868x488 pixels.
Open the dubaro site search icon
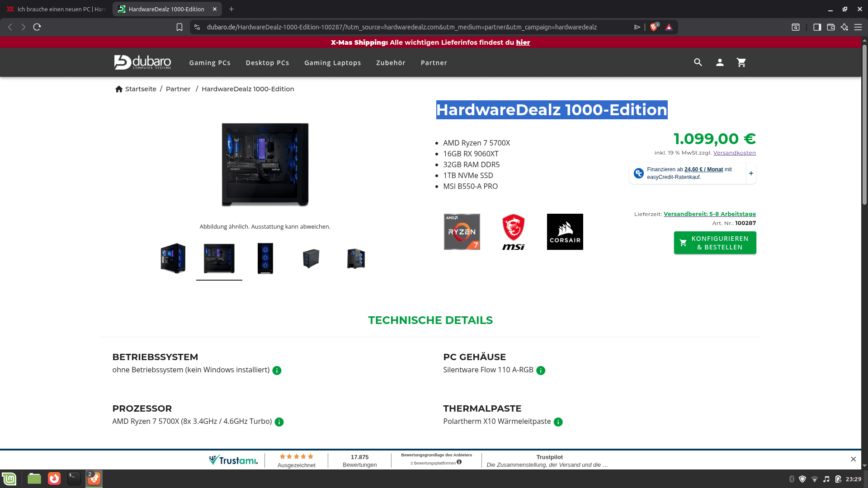tap(698, 62)
